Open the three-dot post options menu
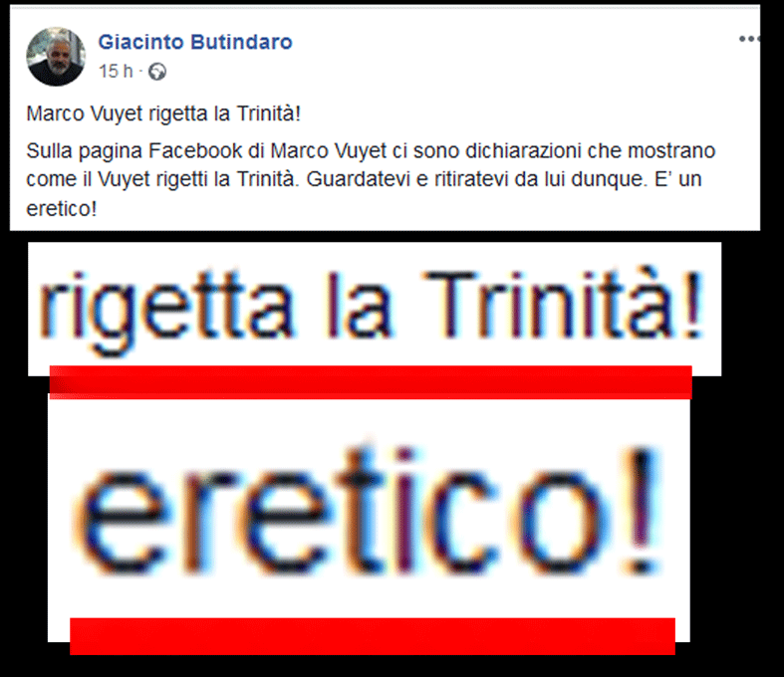 point(749,39)
